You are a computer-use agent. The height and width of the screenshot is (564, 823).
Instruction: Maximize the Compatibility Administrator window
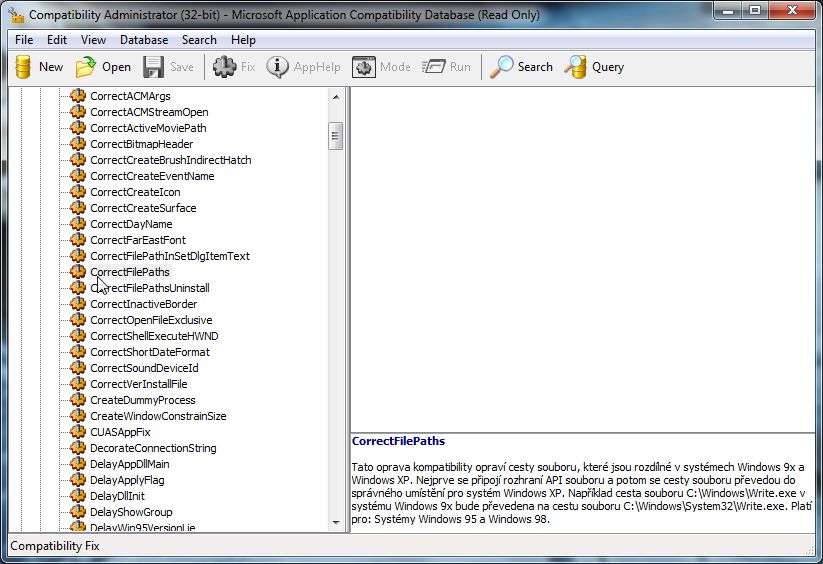755,9
